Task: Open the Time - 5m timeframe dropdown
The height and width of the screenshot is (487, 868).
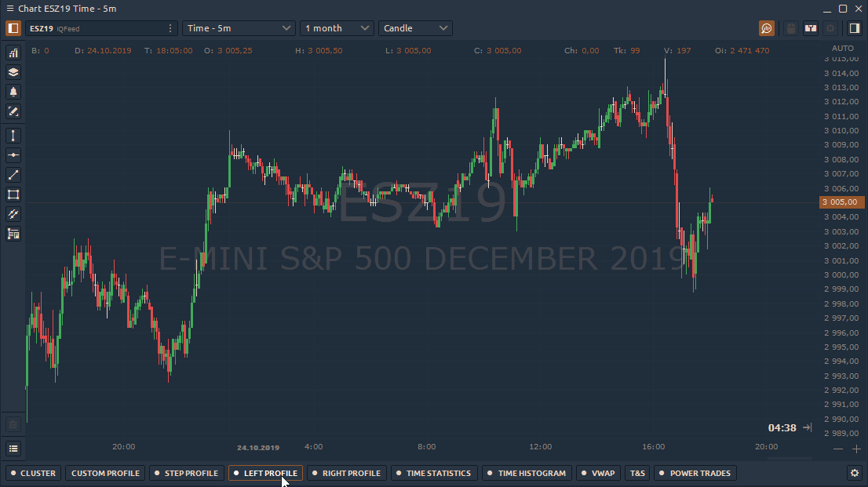Action: click(239, 28)
